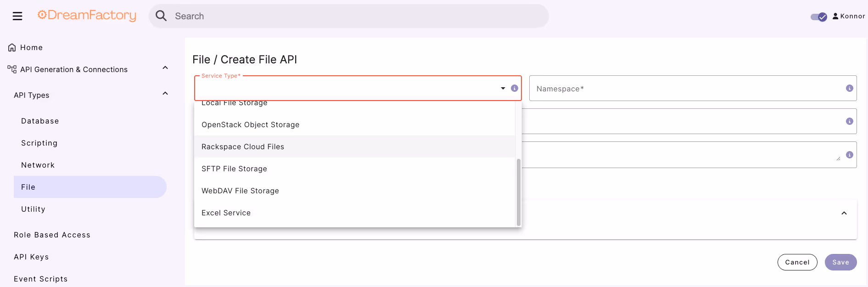Open Role Based Access page
868x287 pixels.
pyautogui.click(x=52, y=235)
